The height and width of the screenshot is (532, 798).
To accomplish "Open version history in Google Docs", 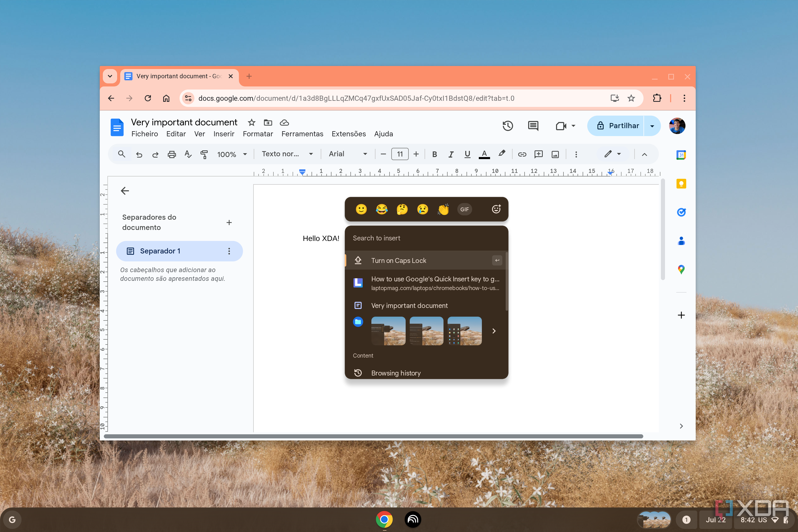I will point(507,126).
